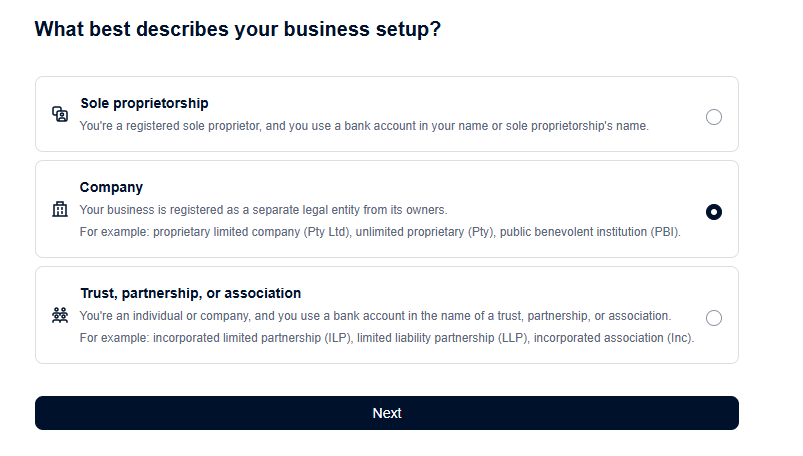Click the sole proprietorship person icon
This screenshot has width=803, height=456.
59,114
